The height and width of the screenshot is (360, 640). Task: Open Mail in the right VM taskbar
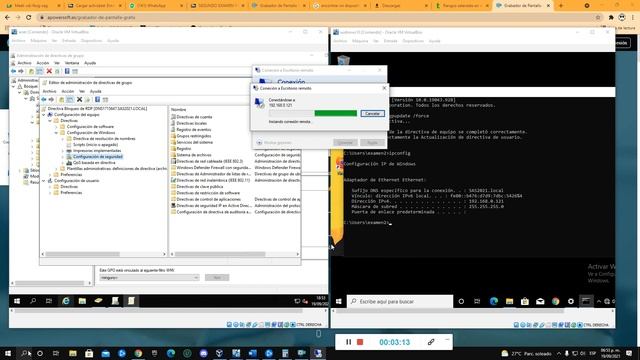click(x=540, y=301)
